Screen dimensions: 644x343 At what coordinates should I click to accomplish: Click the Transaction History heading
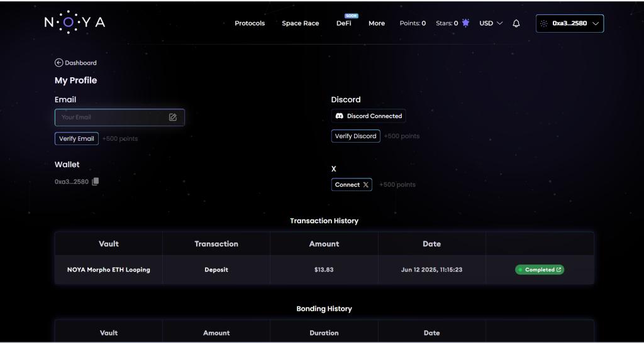click(x=324, y=220)
